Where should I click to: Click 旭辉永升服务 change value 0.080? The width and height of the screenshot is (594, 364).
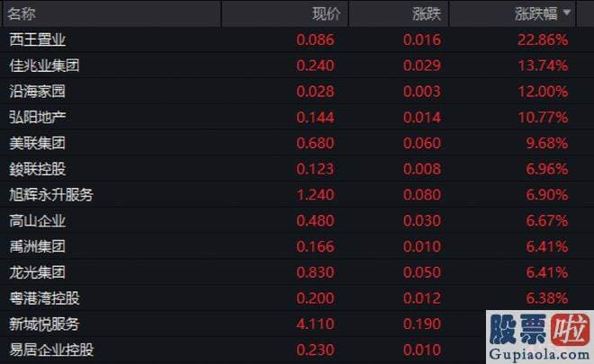click(x=422, y=195)
